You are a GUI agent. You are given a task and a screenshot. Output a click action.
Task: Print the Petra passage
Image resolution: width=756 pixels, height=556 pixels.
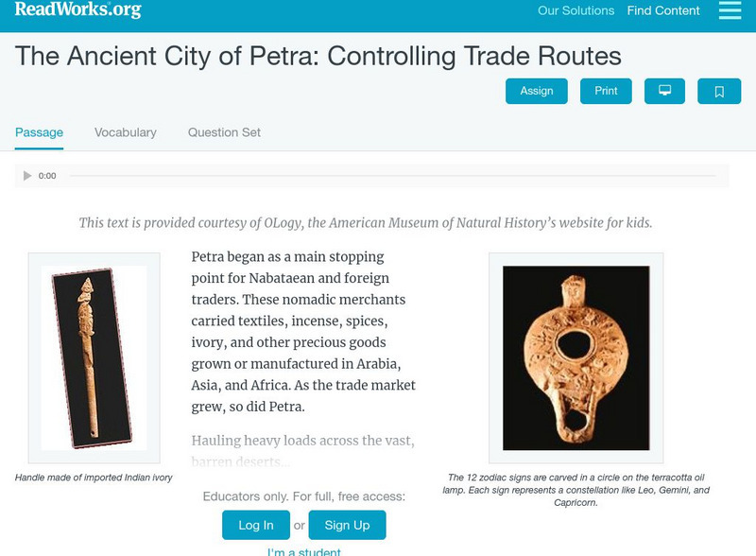[x=606, y=91]
